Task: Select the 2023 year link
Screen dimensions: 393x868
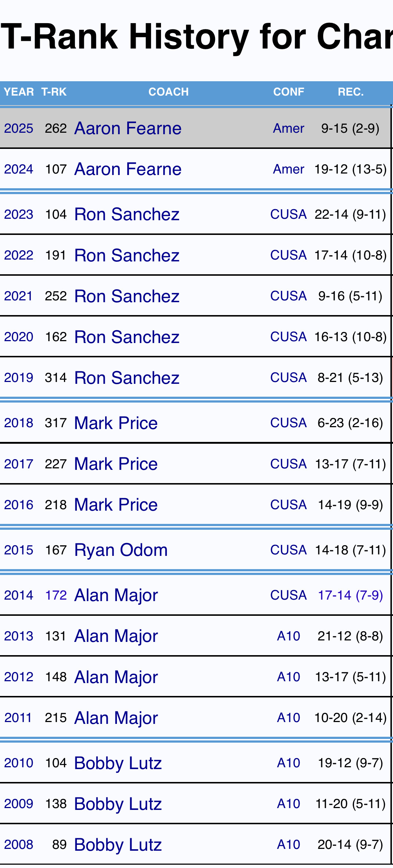Action: click(18, 214)
